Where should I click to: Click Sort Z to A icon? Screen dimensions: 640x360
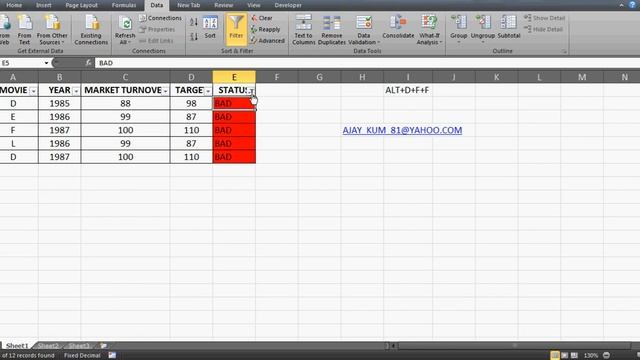194,37
